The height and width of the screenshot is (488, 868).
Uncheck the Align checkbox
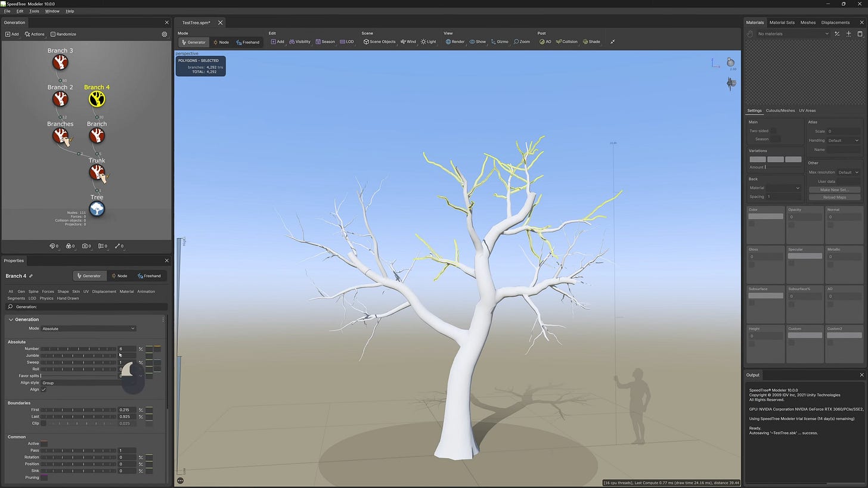pyautogui.click(x=44, y=390)
